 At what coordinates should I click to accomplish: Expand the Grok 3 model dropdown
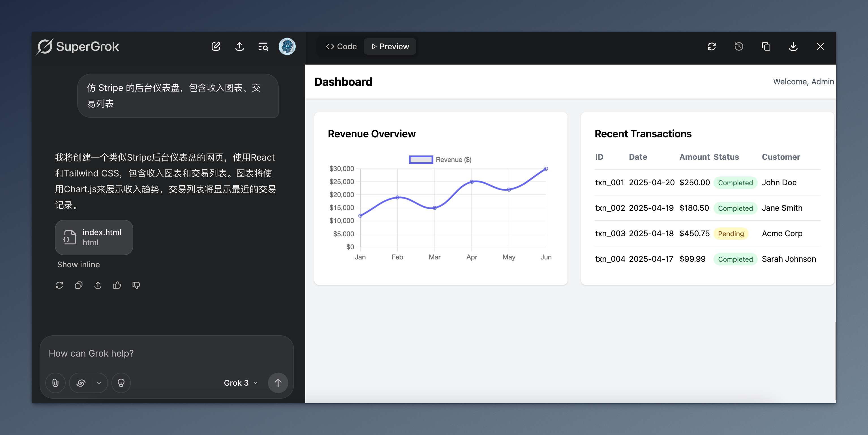(x=240, y=383)
